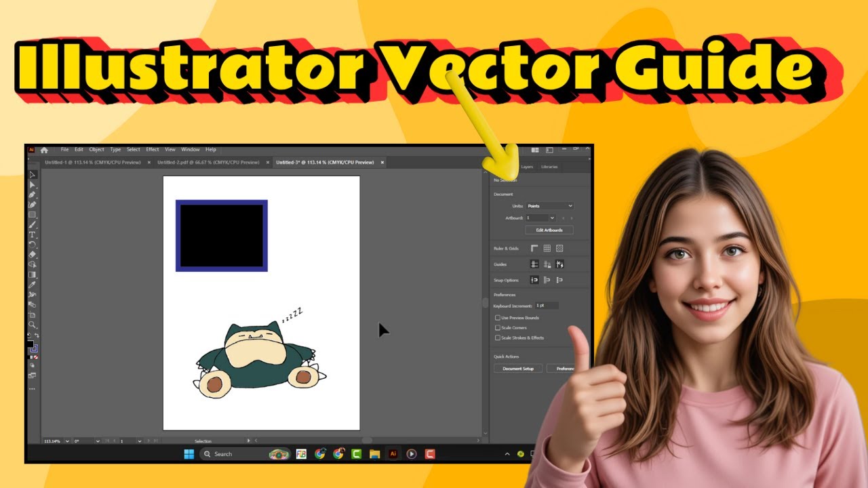Open the rotate view angle dropdown
868x488 pixels.
tap(98, 441)
